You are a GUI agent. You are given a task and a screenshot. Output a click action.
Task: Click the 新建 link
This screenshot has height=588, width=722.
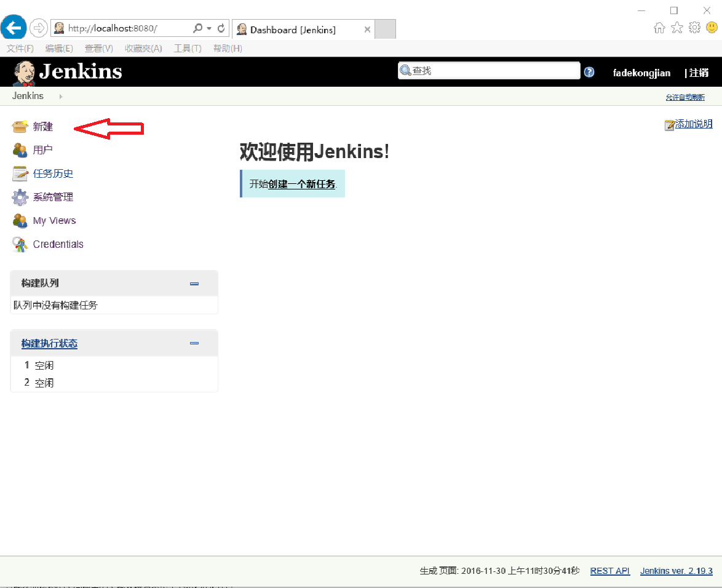coord(43,127)
